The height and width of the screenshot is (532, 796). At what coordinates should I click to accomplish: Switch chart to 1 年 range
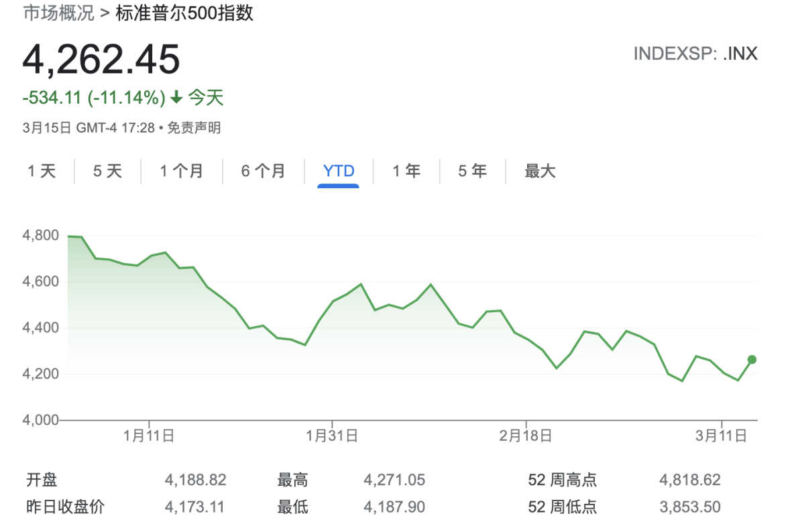point(406,172)
